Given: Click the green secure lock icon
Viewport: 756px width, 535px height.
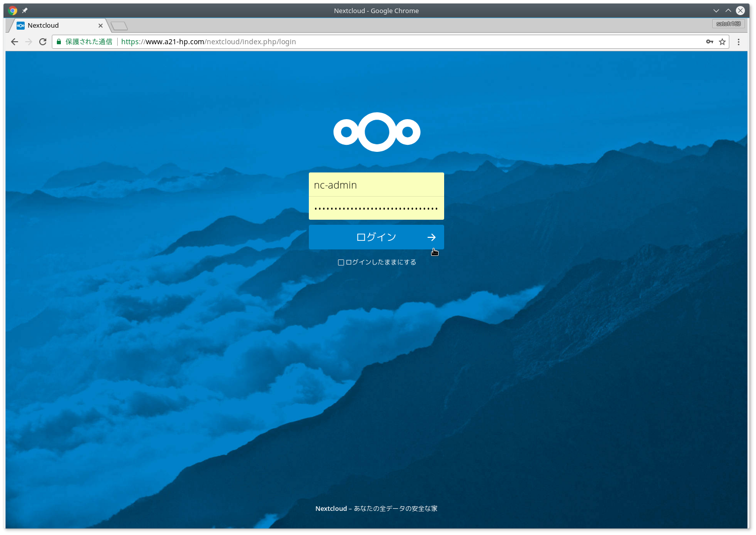Looking at the screenshot, I should click(59, 42).
